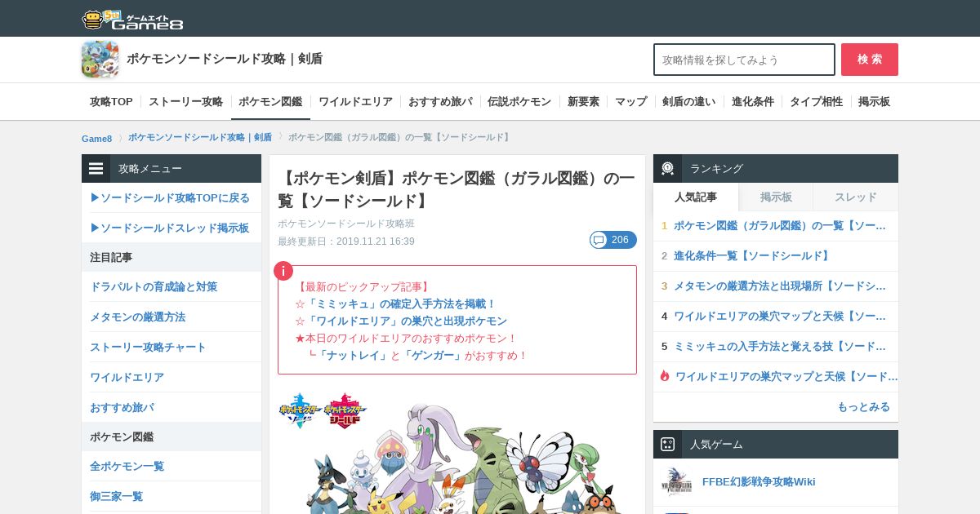Click the ranking medal icon
980x514 pixels.
(x=667, y=169)
